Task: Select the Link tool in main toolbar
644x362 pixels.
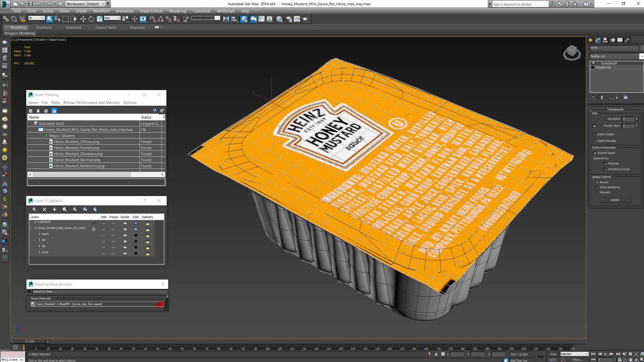Action: point(6,19)
